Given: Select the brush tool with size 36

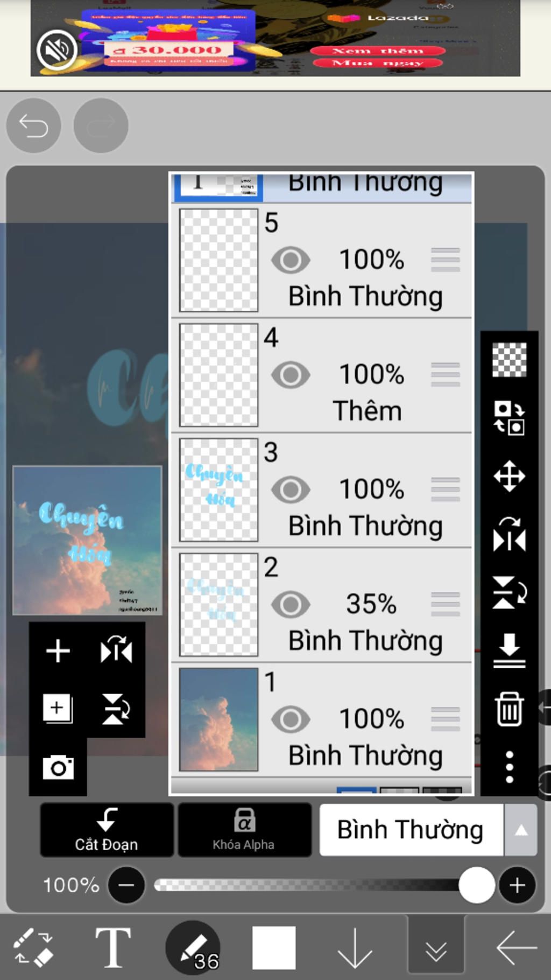Looking at the screenshot, I should tap(193, 948).
